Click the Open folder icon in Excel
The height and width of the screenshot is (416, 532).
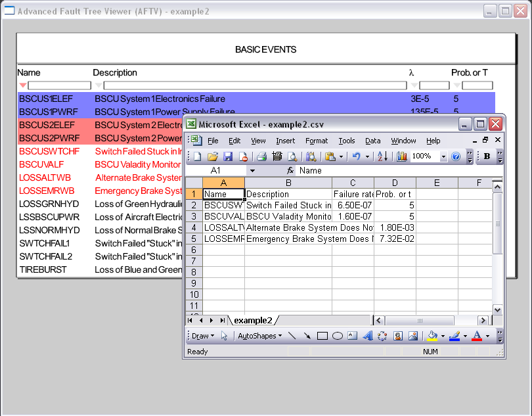point(213,156)
